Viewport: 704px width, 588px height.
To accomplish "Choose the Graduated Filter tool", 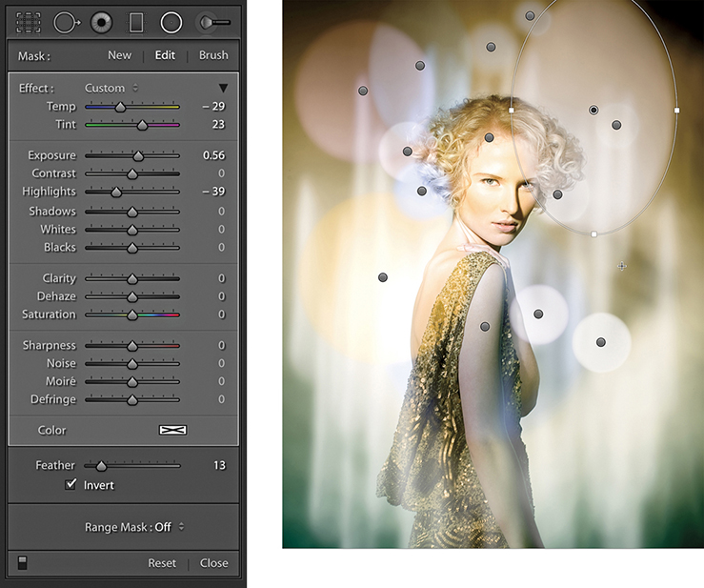I will [x=136, y=22].
